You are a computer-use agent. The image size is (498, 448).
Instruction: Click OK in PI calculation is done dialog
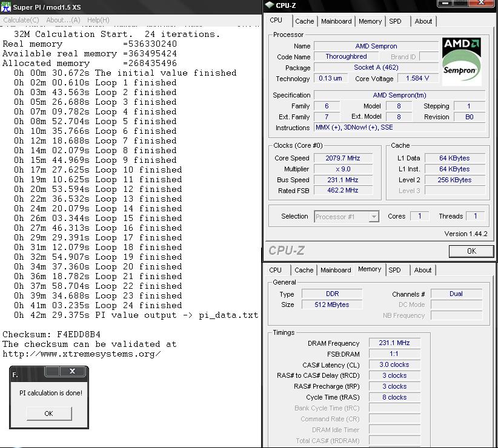pyautogui.click(x=49, y=413)
